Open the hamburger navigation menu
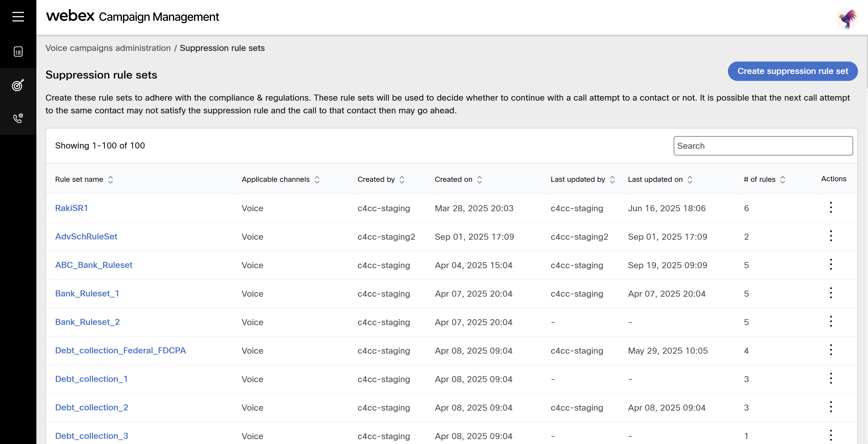Screen dimensions: 868x444 point(18,16)
